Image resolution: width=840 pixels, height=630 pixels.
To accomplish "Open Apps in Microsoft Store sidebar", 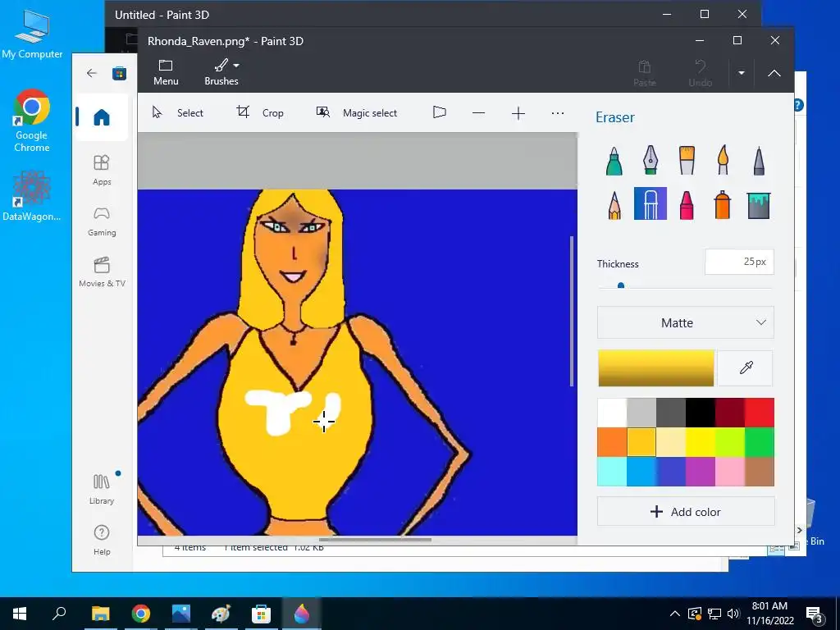I will coord(102,170).
